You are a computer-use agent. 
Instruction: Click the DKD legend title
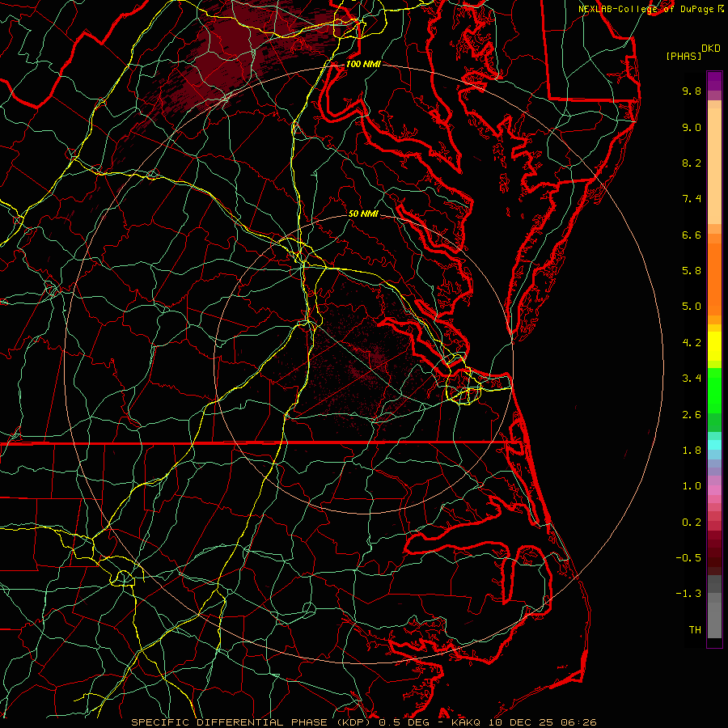tap(711, 49)
